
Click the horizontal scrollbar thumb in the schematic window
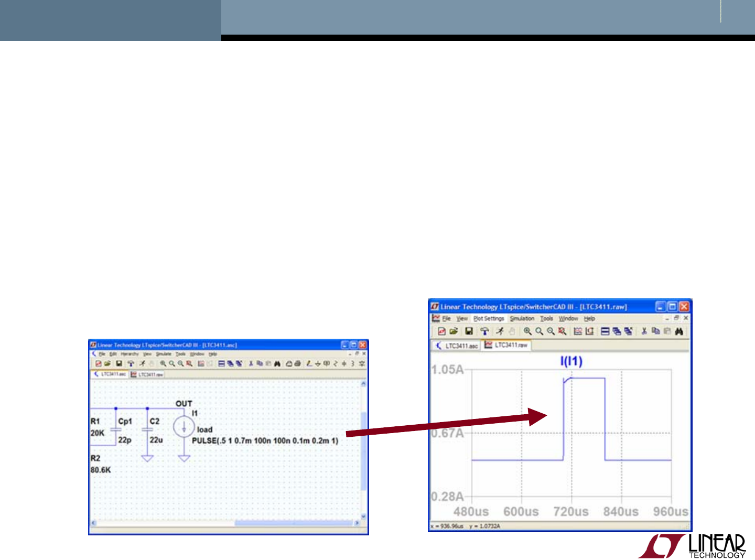[294, 523]
